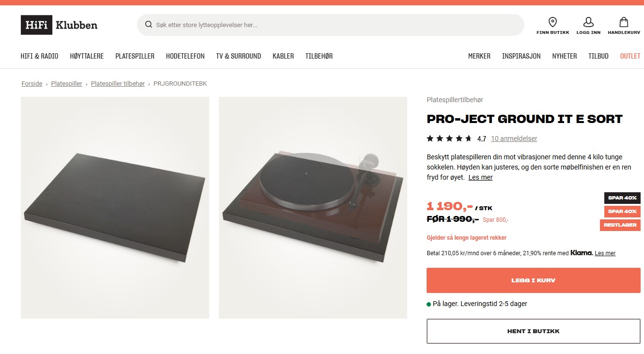
Task: Focus the search input field
Action: point(337,25)
